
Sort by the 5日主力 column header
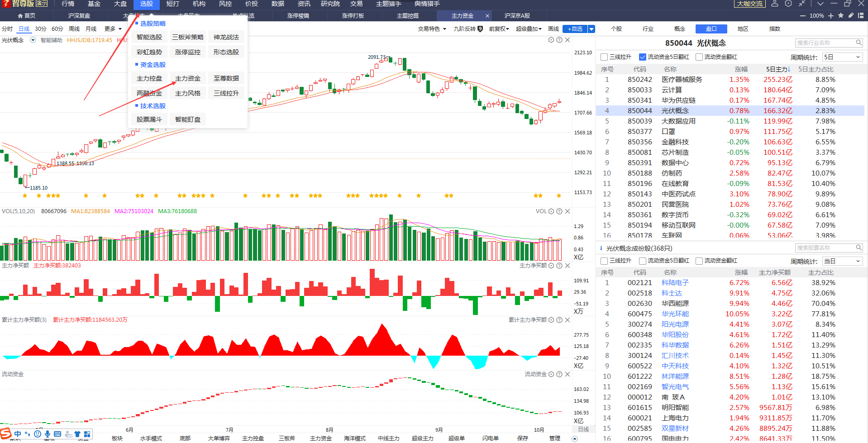pyautogui.click(x=778, y=69)
